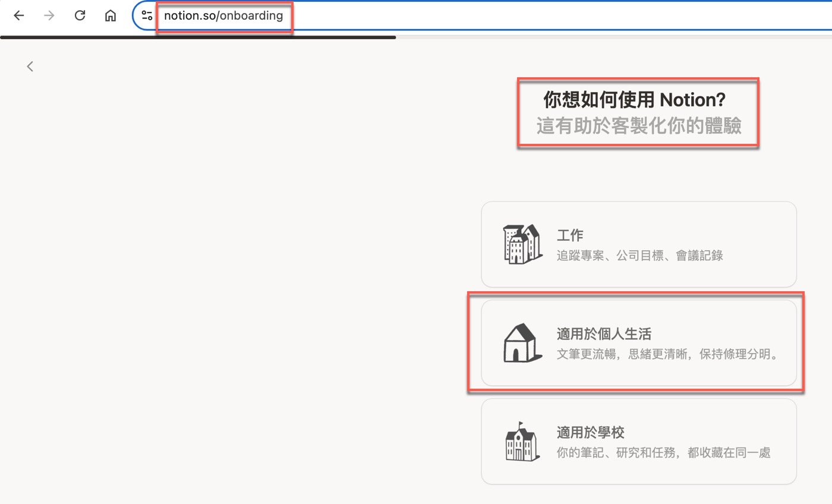Click the browser forward arrow
This screenshot has height=504, width=832.
coord(49,16)
